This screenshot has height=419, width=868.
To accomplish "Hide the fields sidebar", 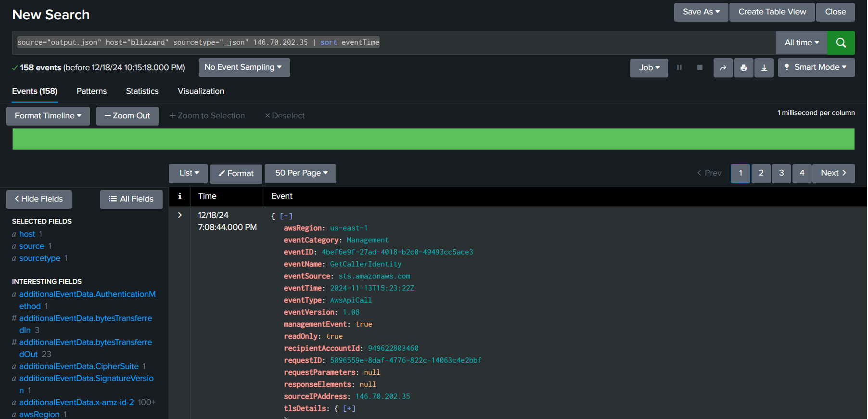I will pos(39,199).
